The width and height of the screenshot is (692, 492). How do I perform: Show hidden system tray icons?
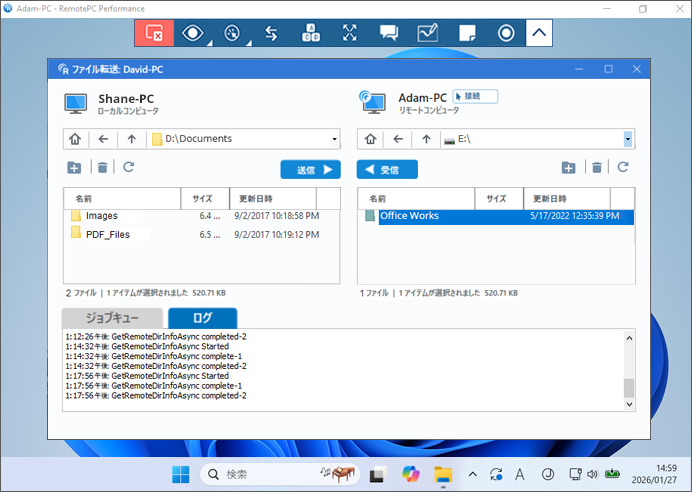pyautogui.click(x=472, y=475)
